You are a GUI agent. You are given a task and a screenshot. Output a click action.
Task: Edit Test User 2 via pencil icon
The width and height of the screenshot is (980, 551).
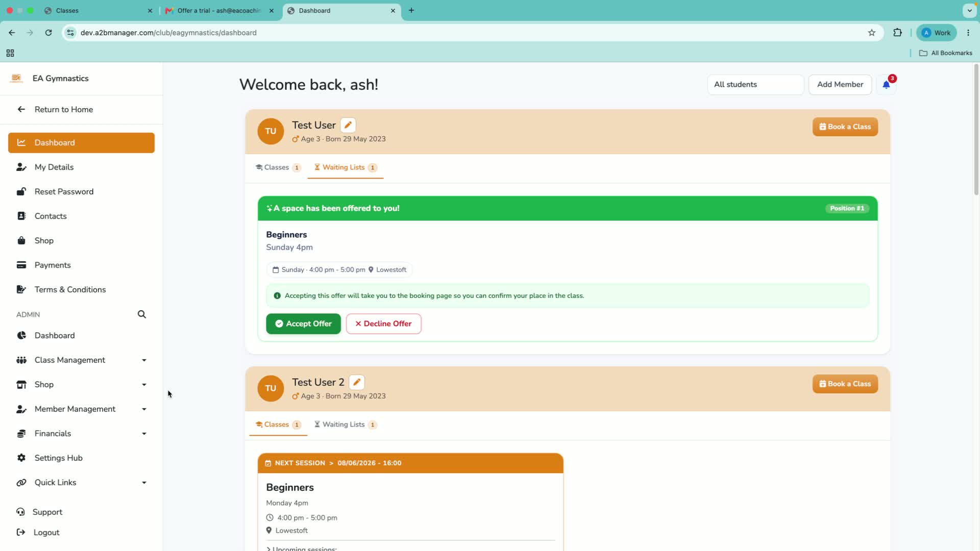coord(357,382)
